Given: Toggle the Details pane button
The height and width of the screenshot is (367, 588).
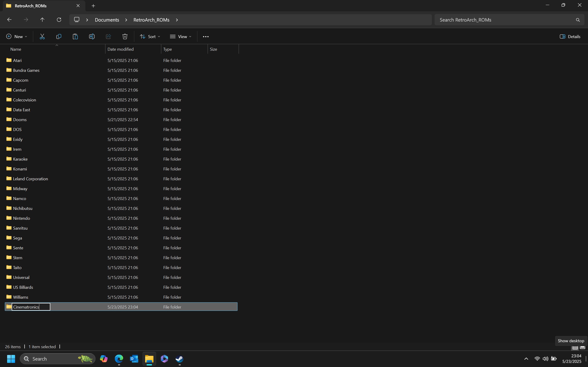Looking at the screenshot, I should [x=570, y=36].
